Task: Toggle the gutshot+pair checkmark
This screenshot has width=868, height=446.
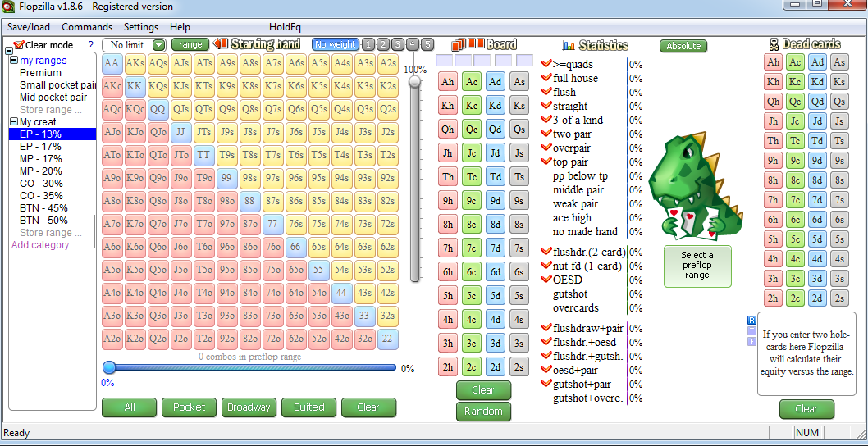Action: (546, 384)
